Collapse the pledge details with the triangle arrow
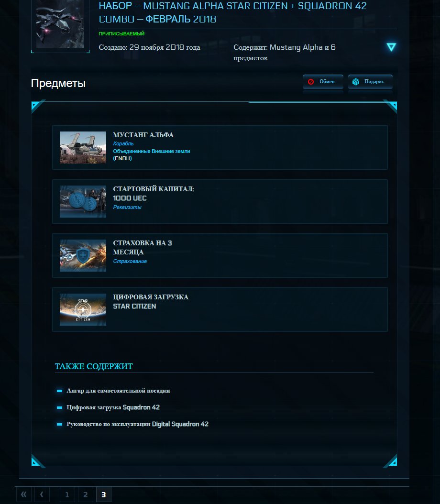 [391, 47]
